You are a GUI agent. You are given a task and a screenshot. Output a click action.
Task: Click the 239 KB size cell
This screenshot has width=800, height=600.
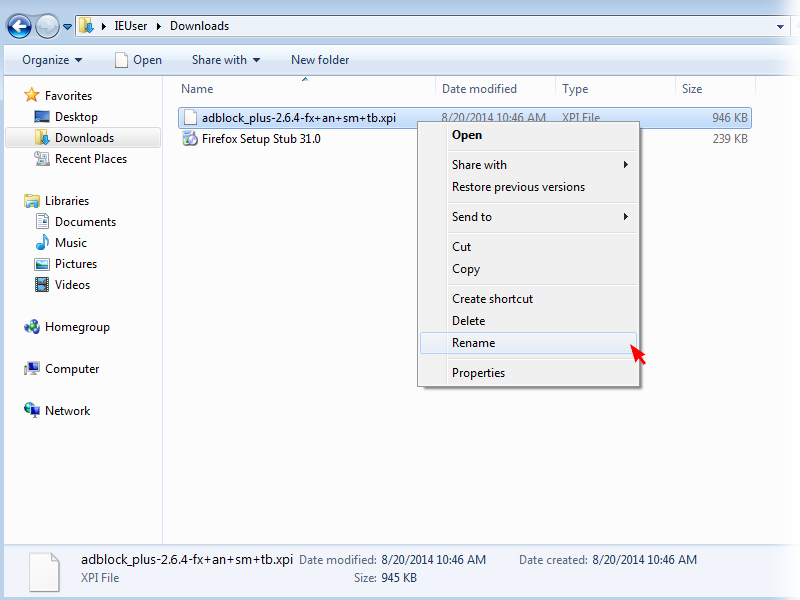[x=730, y=139]
